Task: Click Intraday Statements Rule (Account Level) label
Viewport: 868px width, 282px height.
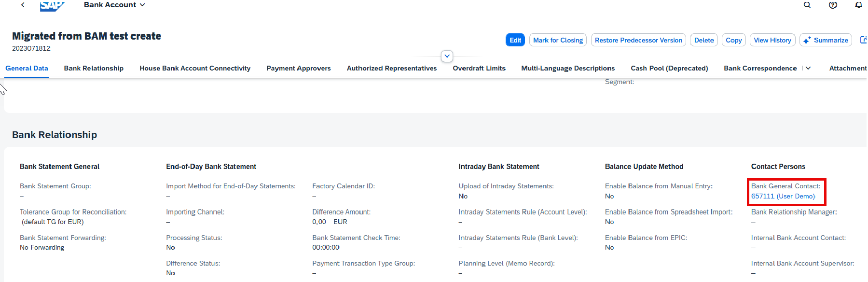Action: point(523,212)
